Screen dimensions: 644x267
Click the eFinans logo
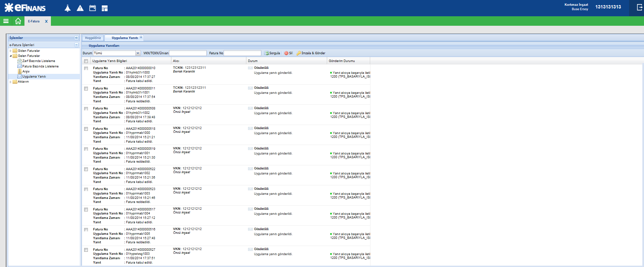pyautogui.click(x=25, y=7)
